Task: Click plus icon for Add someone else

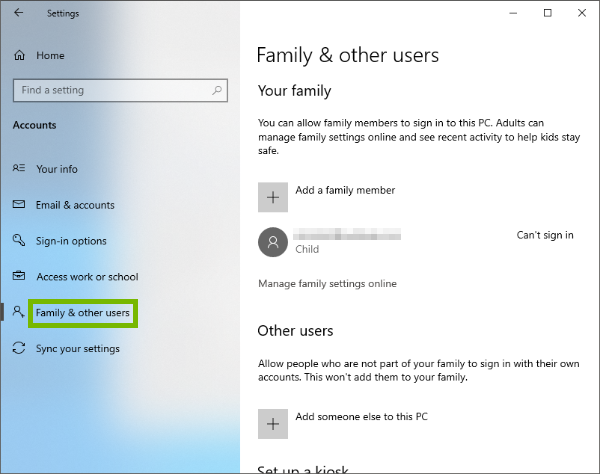Action: pos(273,424)
